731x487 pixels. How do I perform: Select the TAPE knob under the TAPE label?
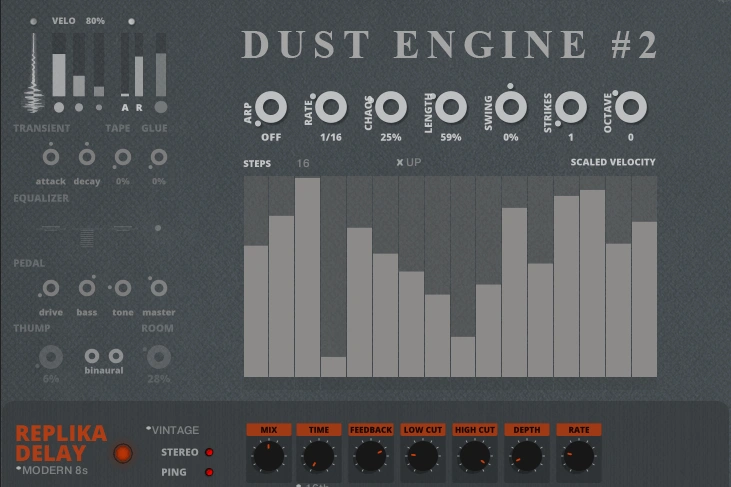click(x=123, y=158)
